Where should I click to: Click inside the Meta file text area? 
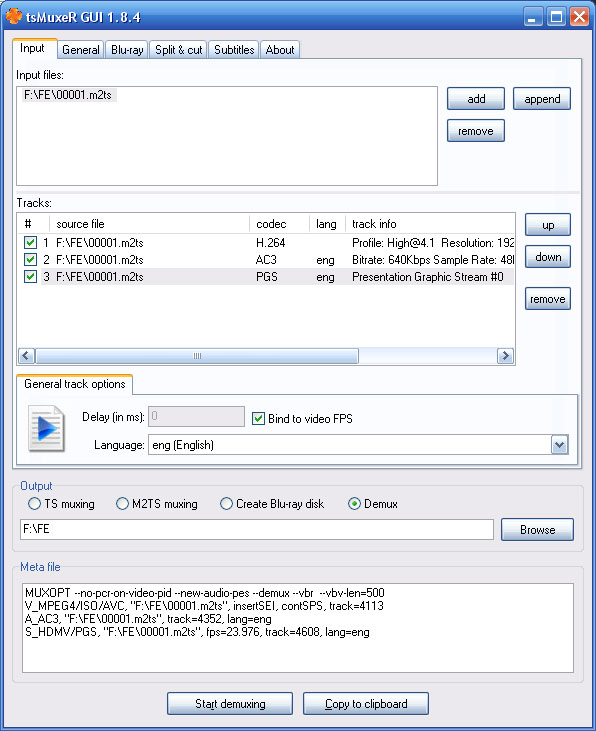(x=298, y=628)
